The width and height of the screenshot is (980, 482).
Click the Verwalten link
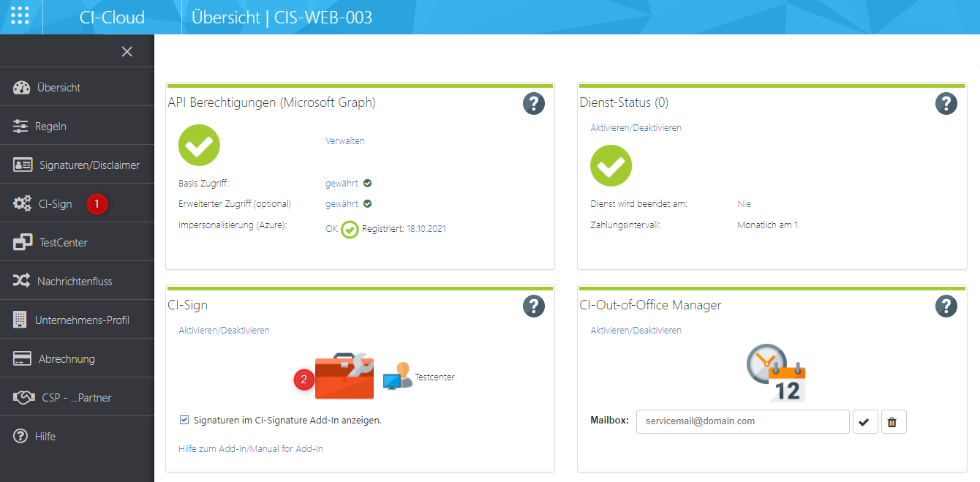click(344, 140)
